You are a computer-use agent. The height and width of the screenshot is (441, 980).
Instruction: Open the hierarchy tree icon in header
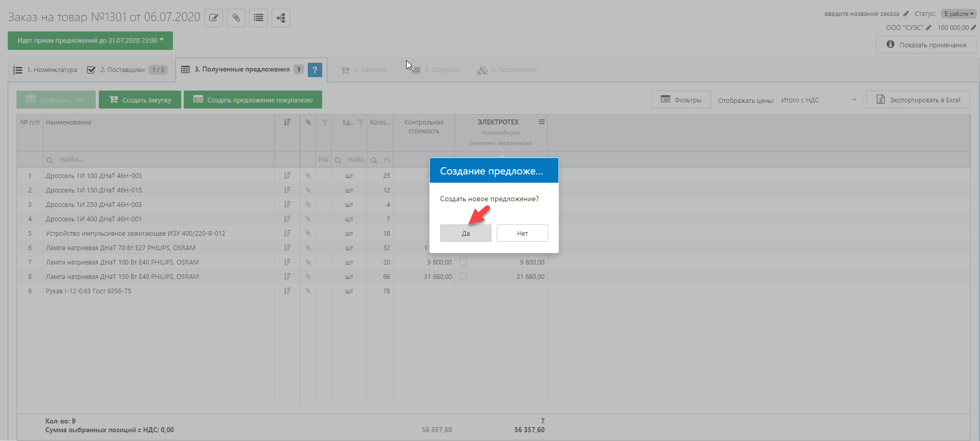(281, 18)
